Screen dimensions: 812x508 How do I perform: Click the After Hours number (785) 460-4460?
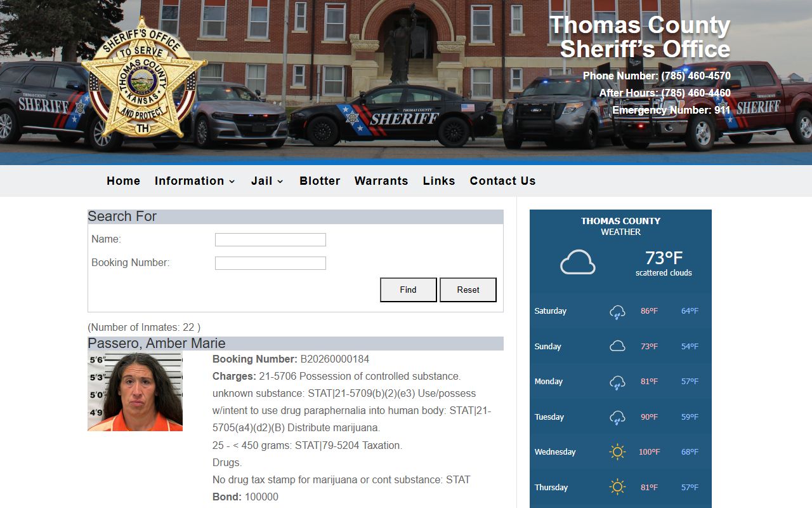point(696,93)
